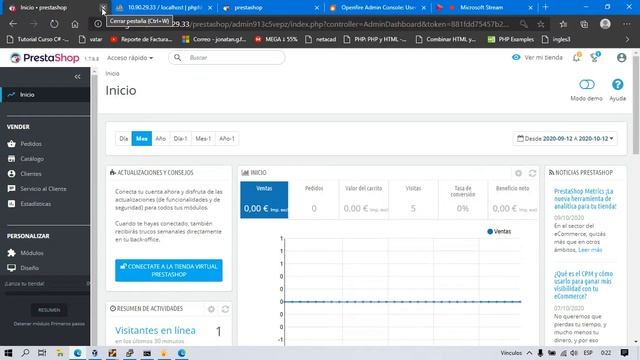This screenshot has width=640, height=360.
Task: Open Windows action center notifications
Action: [x=624, y=353]
